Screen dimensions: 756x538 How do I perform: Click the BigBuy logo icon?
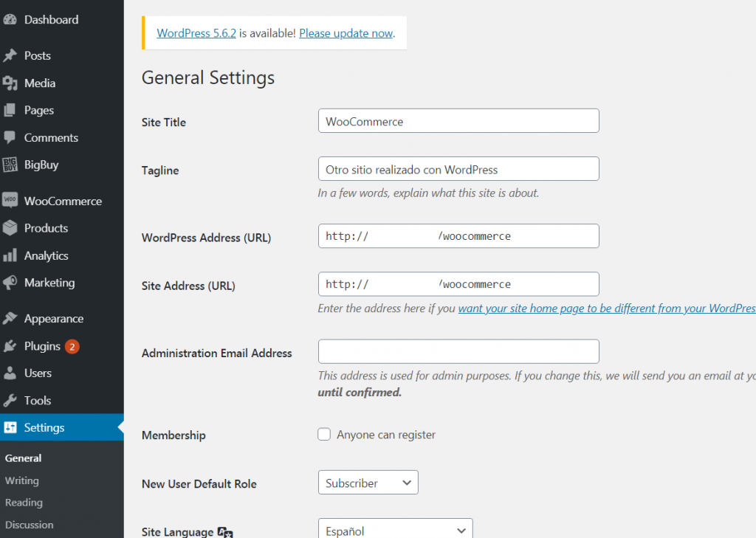coord(10,165)
